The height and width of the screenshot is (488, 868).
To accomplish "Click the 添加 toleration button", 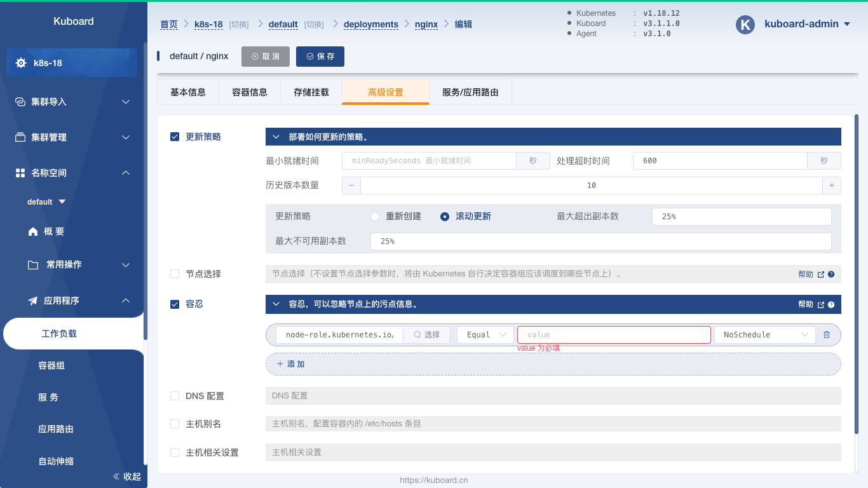I will point(553,364).
